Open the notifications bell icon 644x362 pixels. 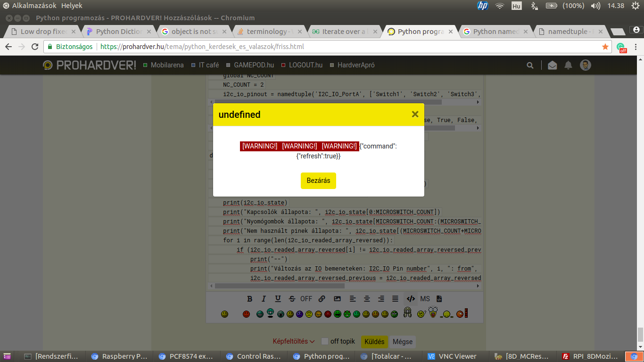pyautogui.click(x=569, y=65)
